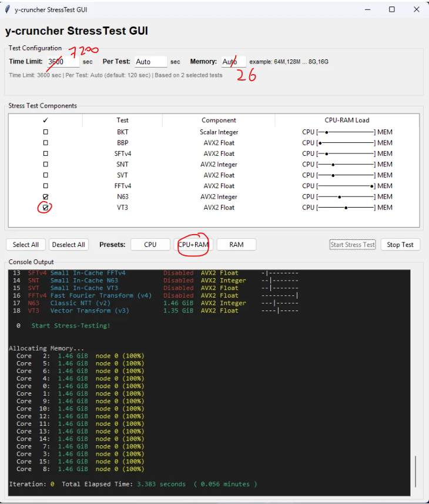Select the N63 test name
429x504 pixels.
pyautogui.click(x=122, y=196)
